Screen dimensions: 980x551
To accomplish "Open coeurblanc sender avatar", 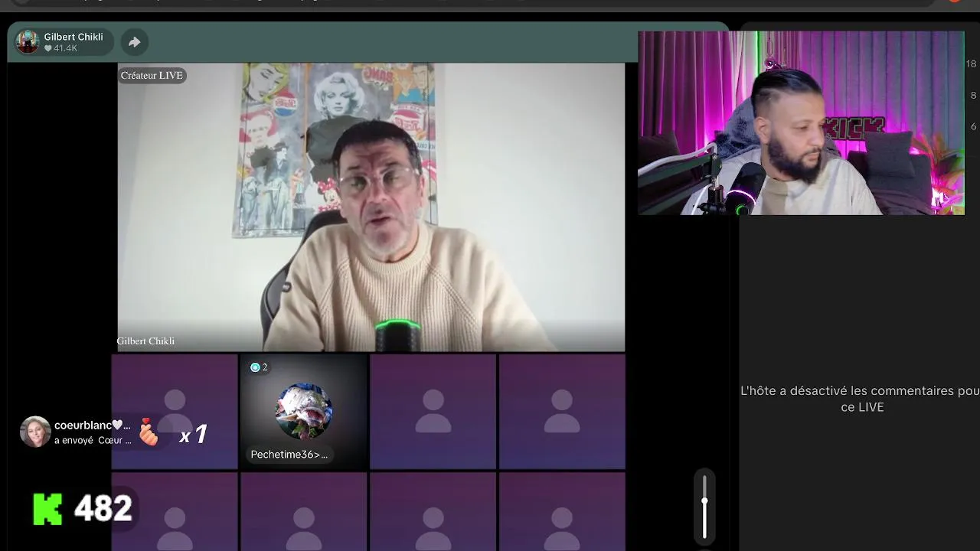I will (x=35, y=432).
